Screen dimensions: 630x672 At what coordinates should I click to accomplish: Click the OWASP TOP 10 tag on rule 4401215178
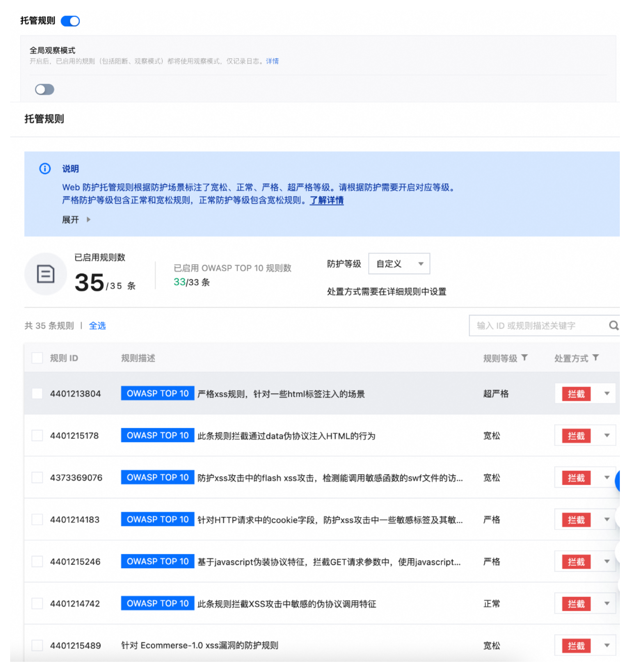pos(157,435)
